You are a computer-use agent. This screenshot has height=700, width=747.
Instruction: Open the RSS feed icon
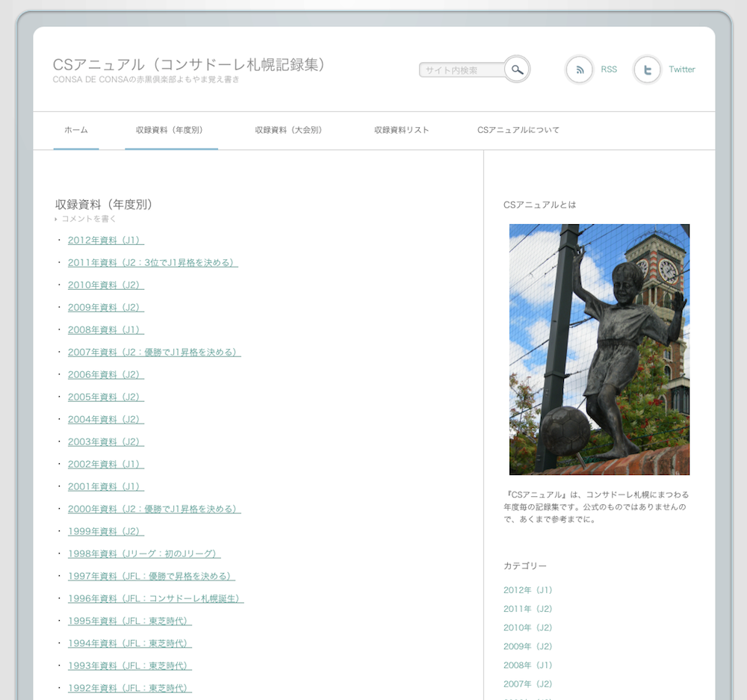(x=579, y=69)
